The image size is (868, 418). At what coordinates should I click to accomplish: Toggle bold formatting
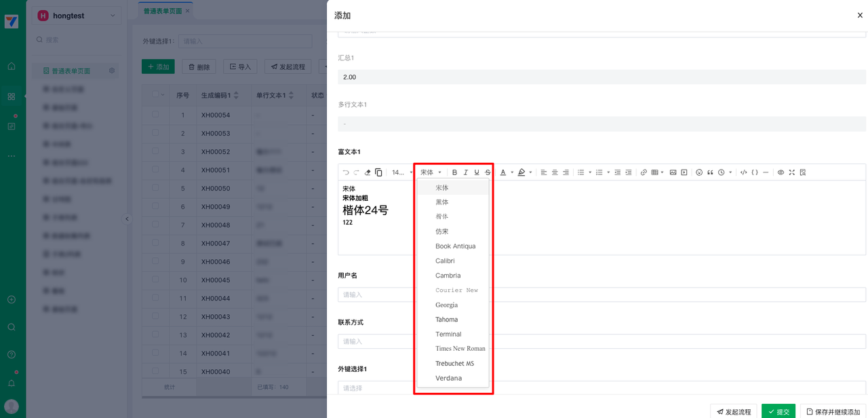coord(454,172)
